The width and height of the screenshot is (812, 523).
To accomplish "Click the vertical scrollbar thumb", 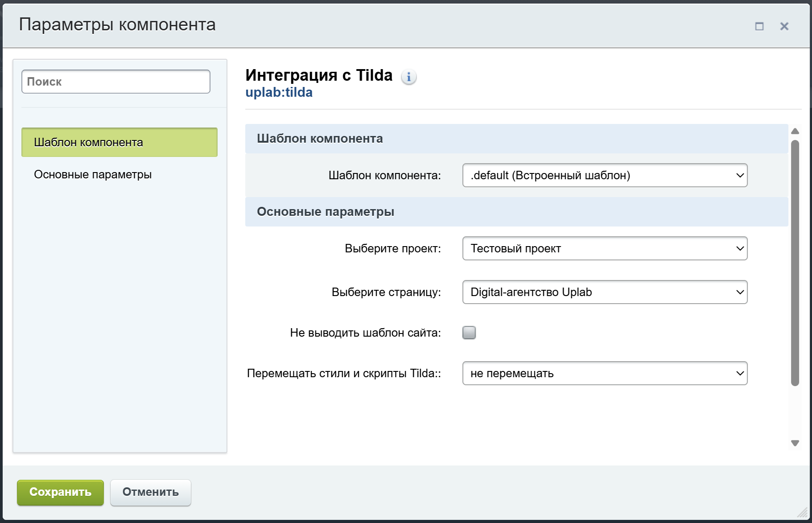I will (795, 263).
